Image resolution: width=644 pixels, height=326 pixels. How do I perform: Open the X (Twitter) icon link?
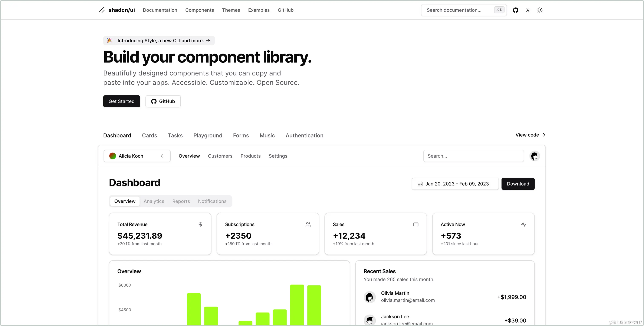[528, 10]
